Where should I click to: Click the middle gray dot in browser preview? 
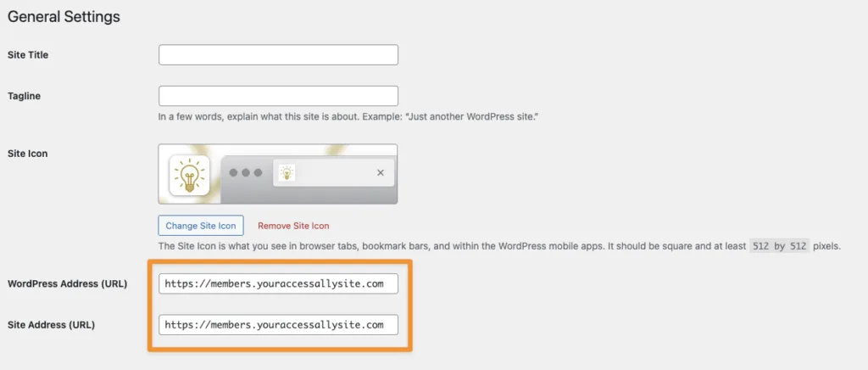[x=246, y=172]
